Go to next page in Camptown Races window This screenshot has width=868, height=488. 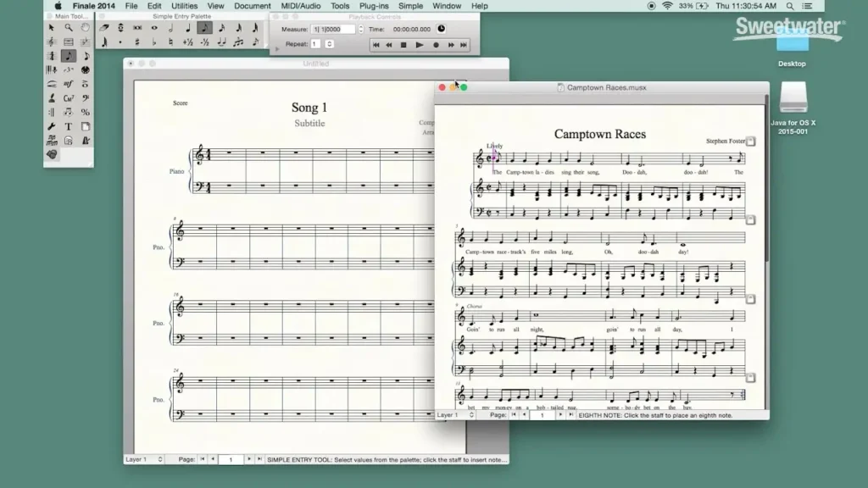tap(560, 415)
